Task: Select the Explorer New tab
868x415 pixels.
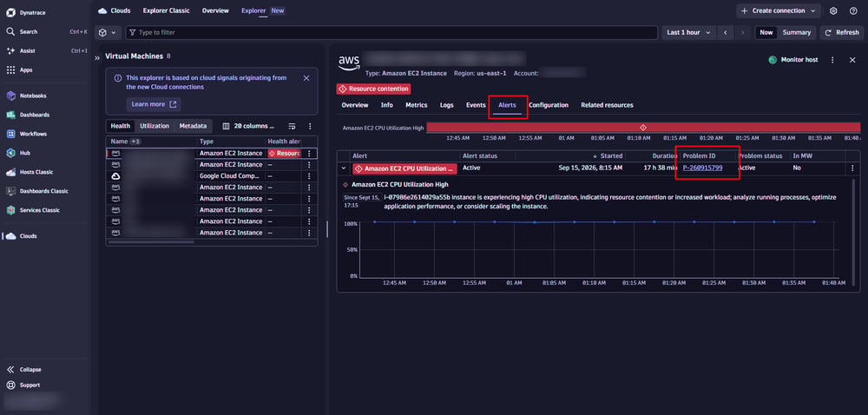Action: coord(263,10)
